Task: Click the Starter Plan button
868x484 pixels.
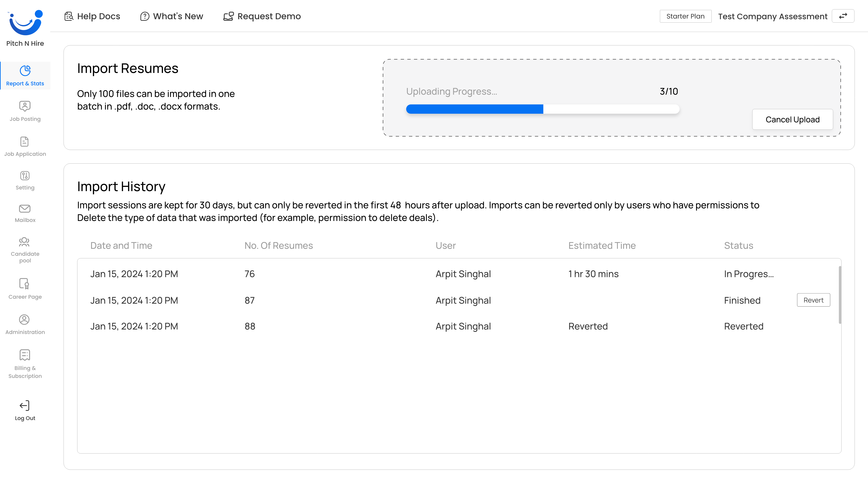Action: [x=685, y=16]
